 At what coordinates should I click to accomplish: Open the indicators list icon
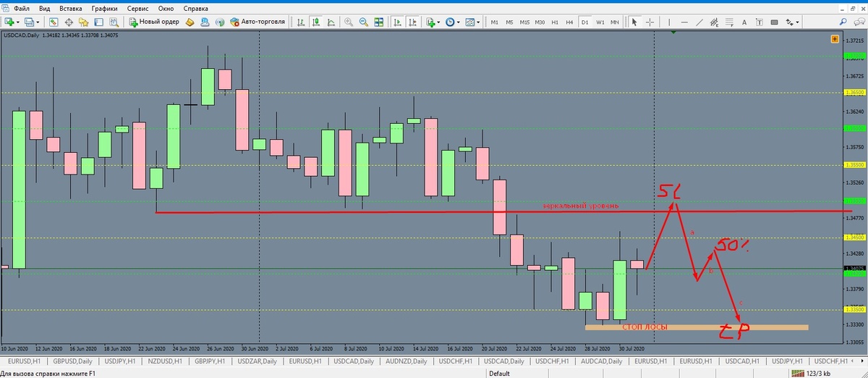[429, 22]
